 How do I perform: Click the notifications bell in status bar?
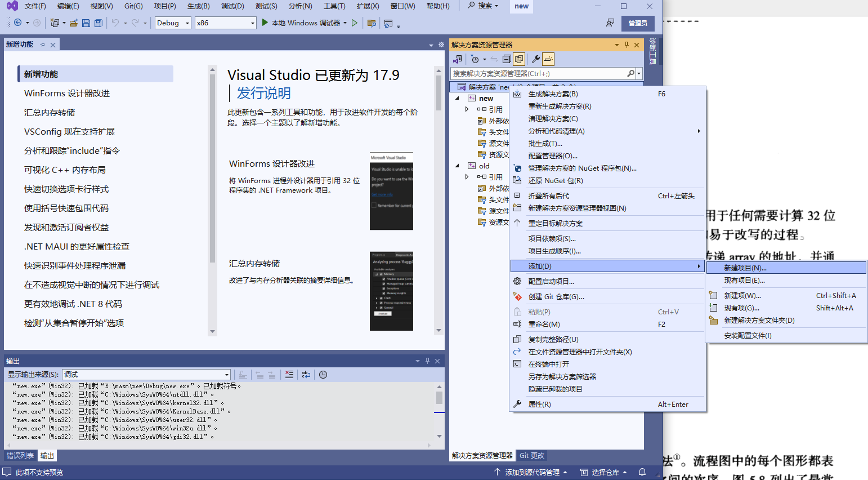642,472
